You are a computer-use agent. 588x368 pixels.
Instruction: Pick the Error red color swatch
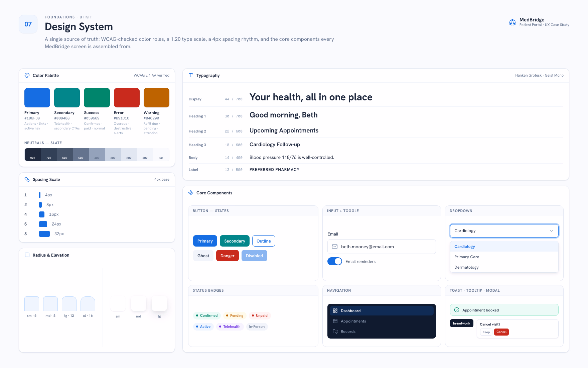tap(127, 98)
